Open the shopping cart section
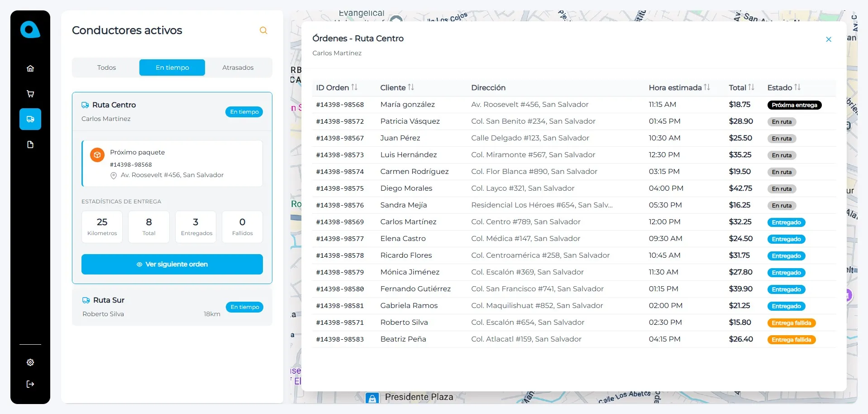Viewport: 868px width, 414px height. point(30,94)
